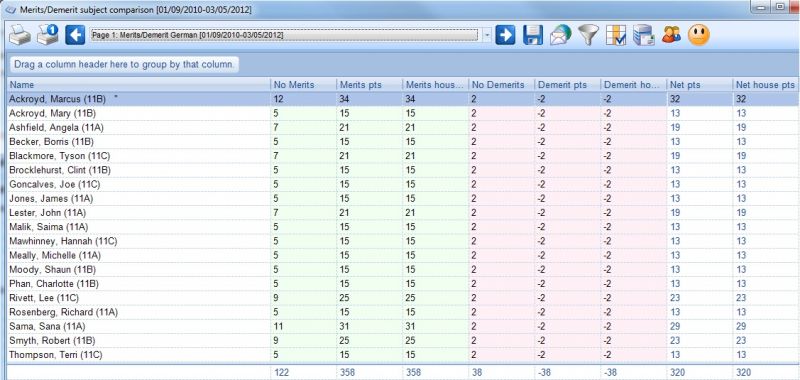Select row Jones, James (11A)
Screen dimensions: 800x380
pos(403,198)
